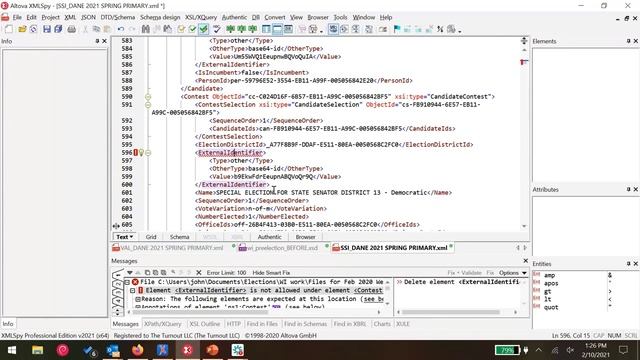The height and width of the screenshot is (360, 640).
Task: Pin the Info panel
Action: click(97, 41)
